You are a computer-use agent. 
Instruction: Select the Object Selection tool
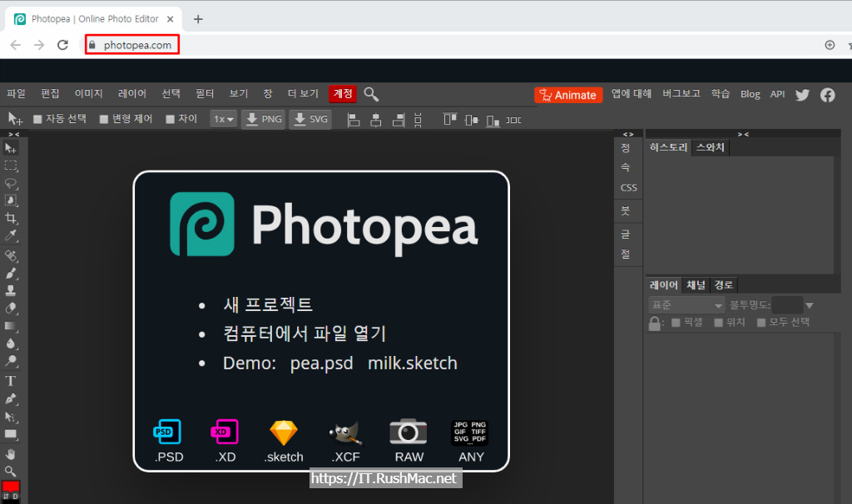11,200
